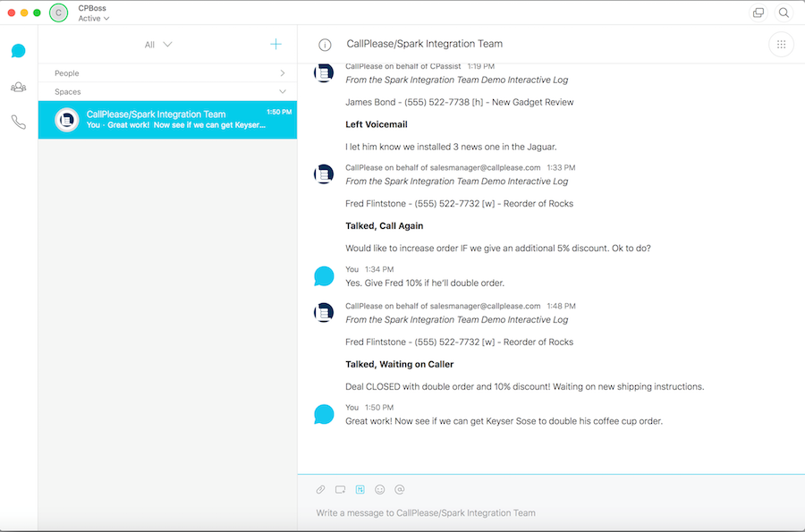The width and height of the screenshot is (805, 532).
Task: Expand the All filter dropdown
Action: click(x=157, y=44)
